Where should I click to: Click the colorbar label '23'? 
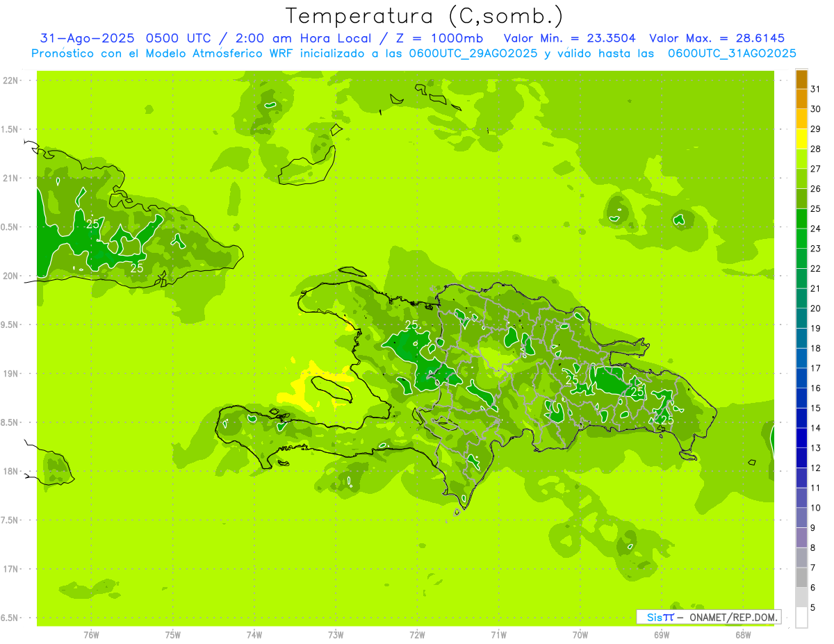coord(816,249)
